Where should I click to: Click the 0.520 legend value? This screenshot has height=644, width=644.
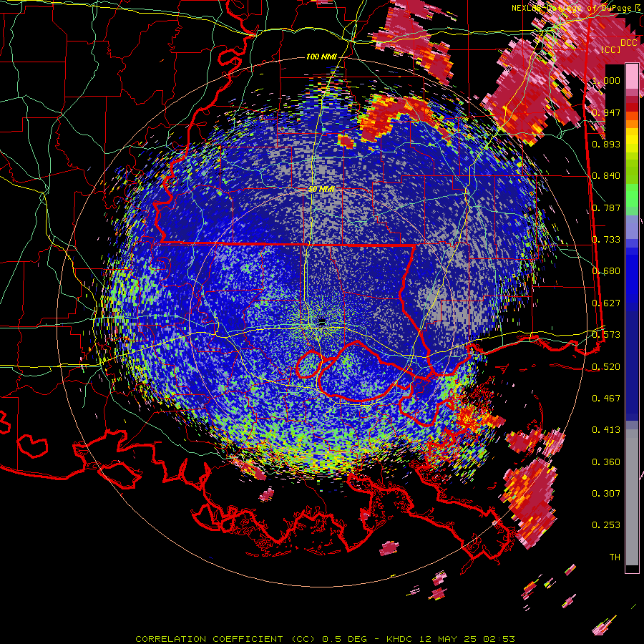click(606, 367)
